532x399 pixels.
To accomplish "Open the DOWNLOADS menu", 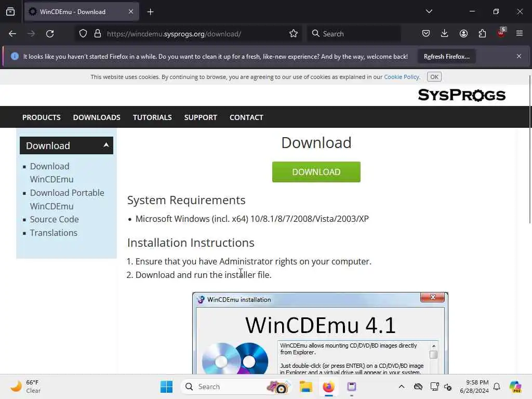I will [x=97, y=117].
